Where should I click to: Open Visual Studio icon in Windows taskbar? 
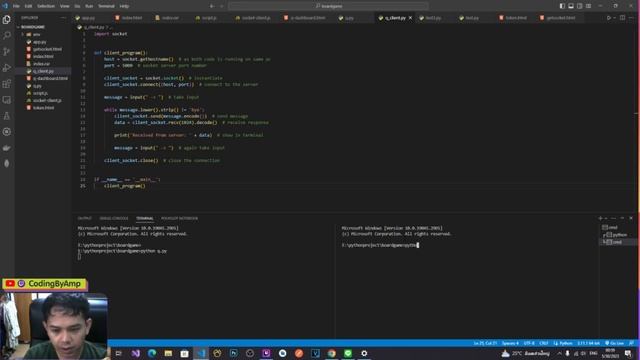136,353
